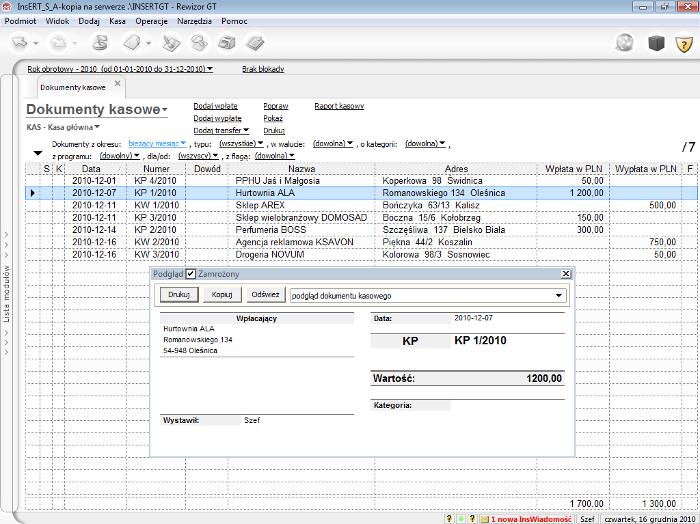Select the PPHU Jaś i Małgosia row
The image size is (700, 524).
click(x=361, y=181)
